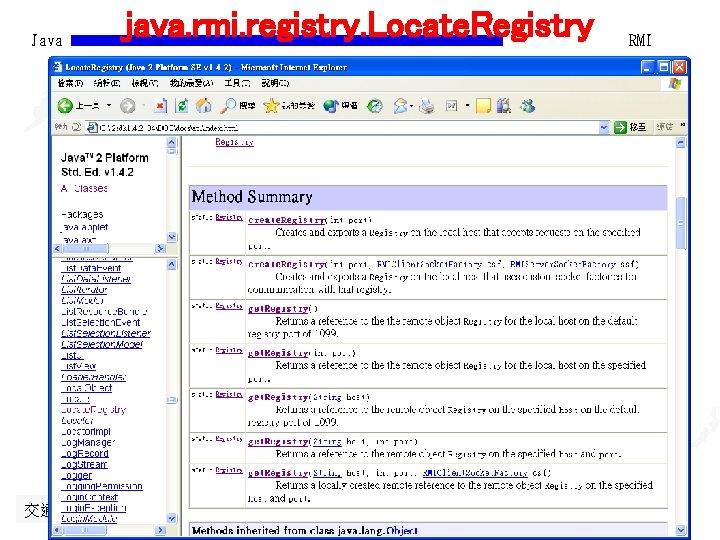Click the Stop loading icon
The height and width of the screenshot is (540, 720).
(x=160, y=106)
